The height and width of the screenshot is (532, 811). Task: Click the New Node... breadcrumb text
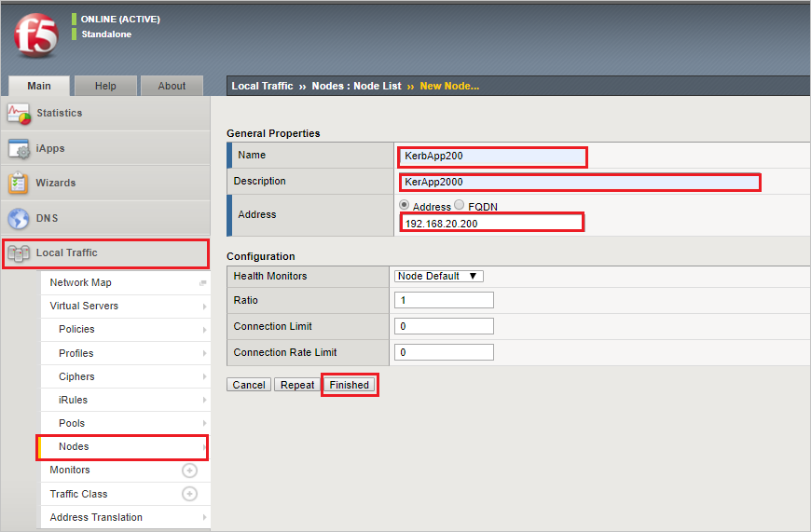(449, 86)
